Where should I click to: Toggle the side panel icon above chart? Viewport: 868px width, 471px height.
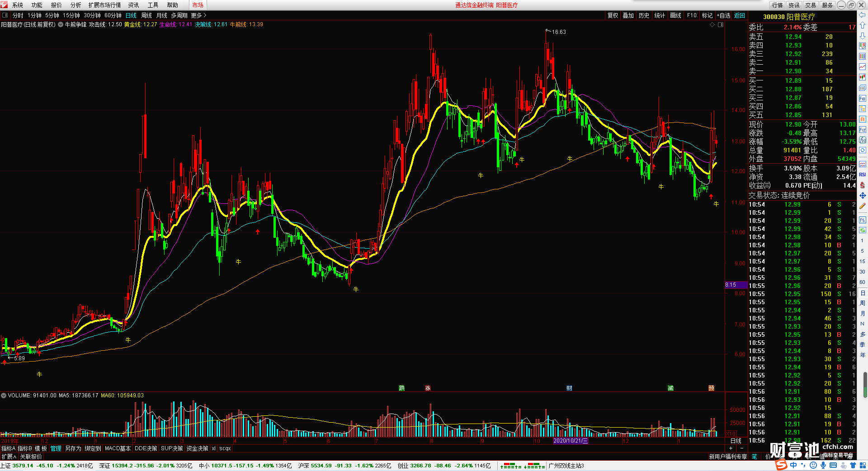721,25
